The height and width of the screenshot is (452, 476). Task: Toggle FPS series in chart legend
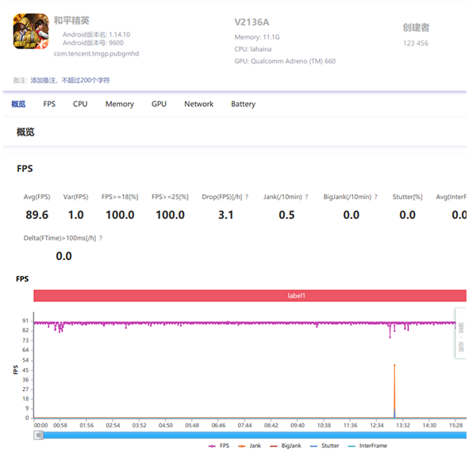pos(220,446)
